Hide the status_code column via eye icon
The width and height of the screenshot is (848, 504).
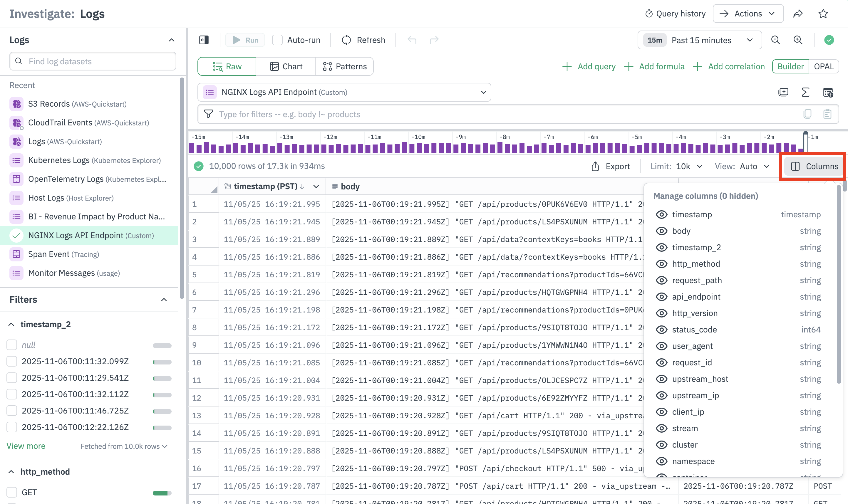tap(661, 330)
